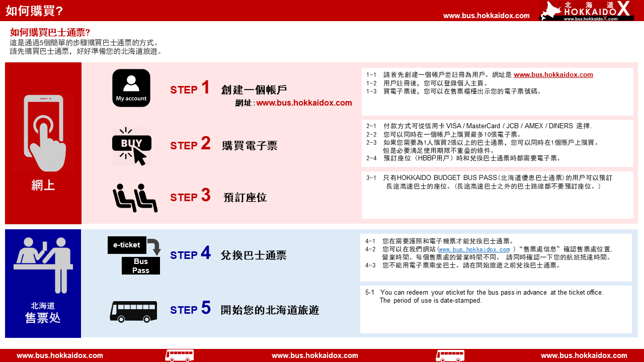
Task: Click the ticket counter people icon
Action: tap(43, 265)
